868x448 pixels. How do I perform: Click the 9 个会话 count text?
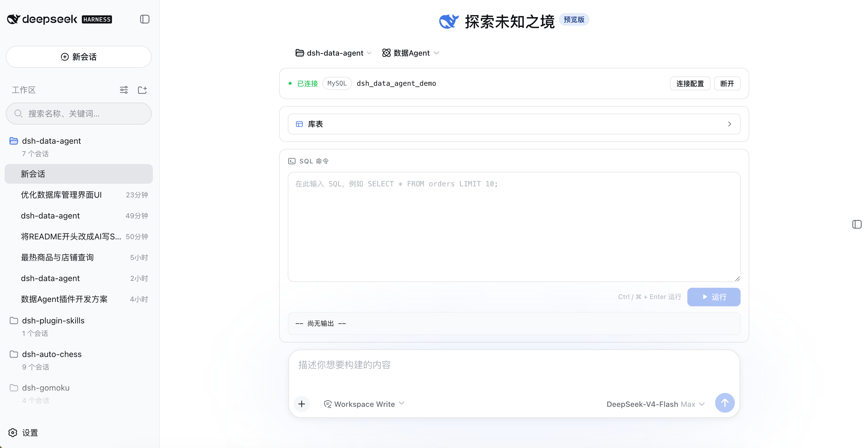tap(36, 367)
